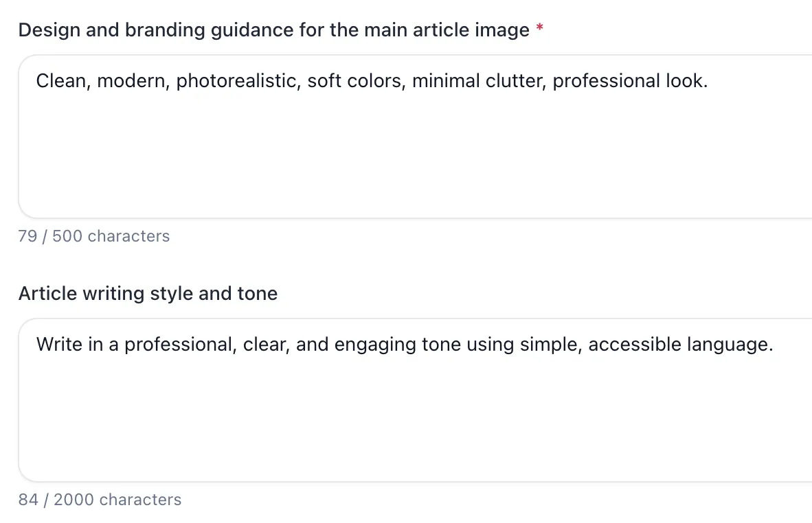Click at the end of 'accessible language.'
Viewport: 812px width, 523px height.
(x=775, y=344)
